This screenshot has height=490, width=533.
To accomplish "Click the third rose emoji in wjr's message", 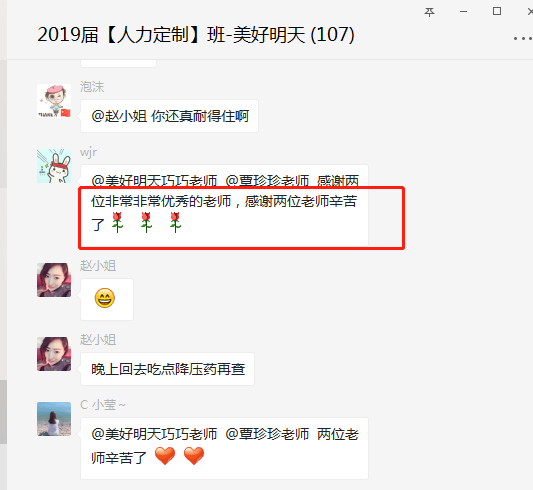I will 175,223.
